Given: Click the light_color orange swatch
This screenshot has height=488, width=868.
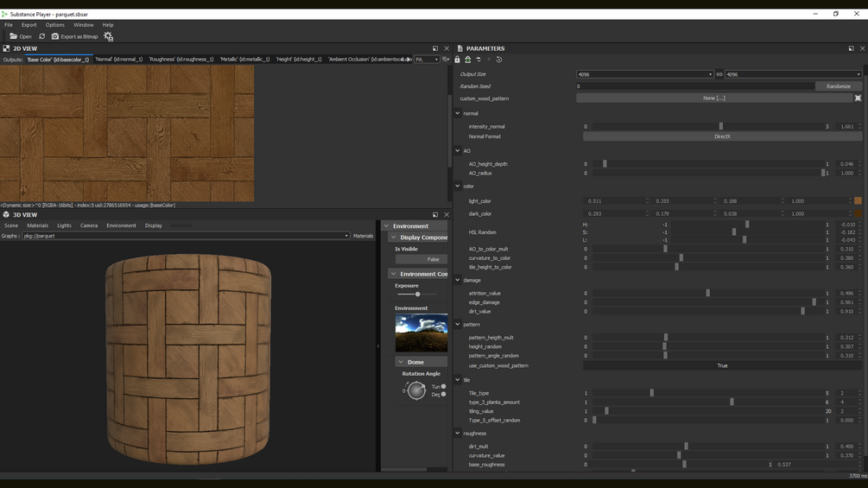Looking at the screenshot, I should [858, 201].
